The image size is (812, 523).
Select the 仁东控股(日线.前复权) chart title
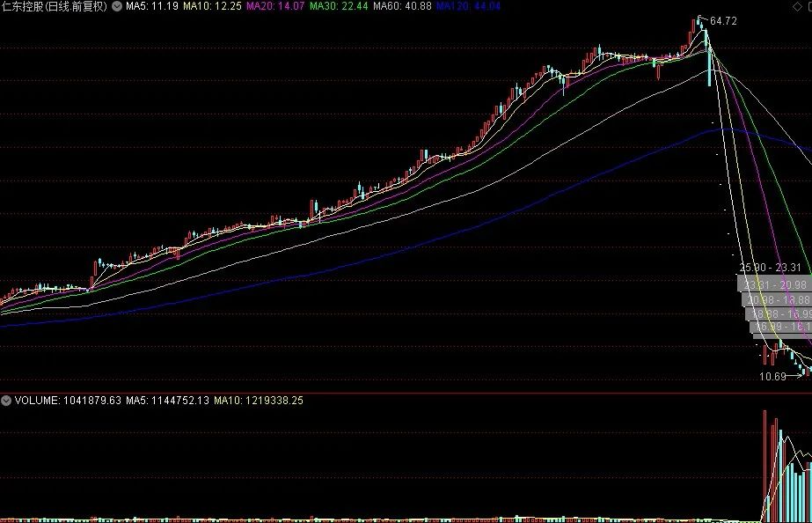55,6
